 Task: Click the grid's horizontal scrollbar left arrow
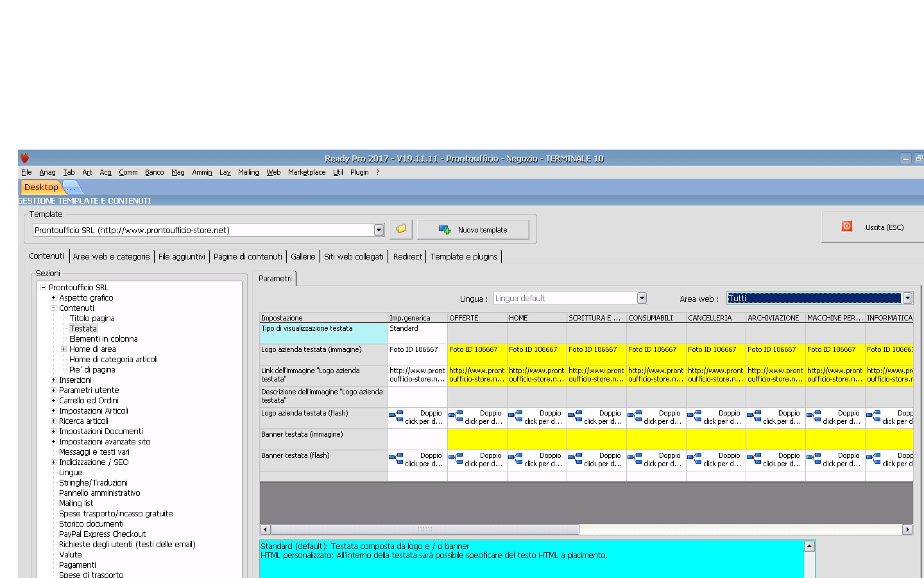pyautogui.click(x=265, y=530)
